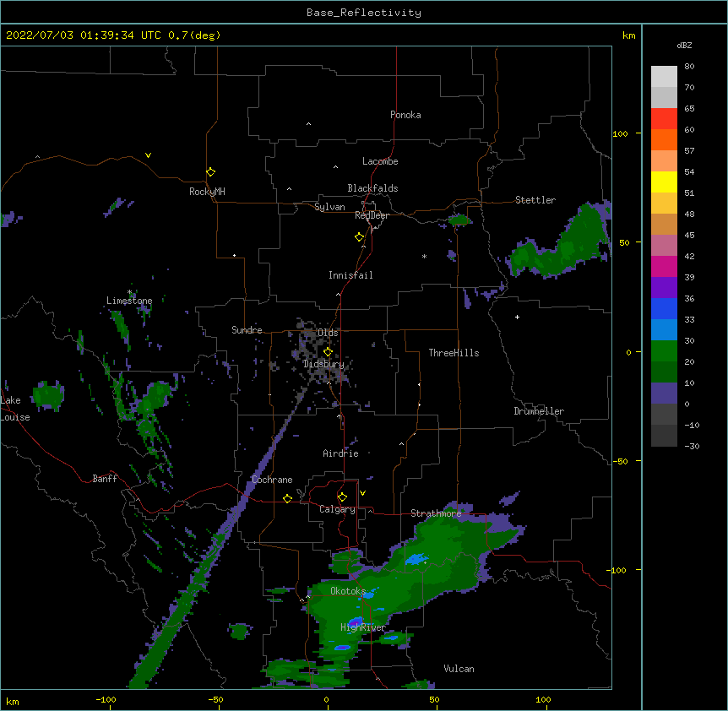Click the Sundre town label
This screenshot has height=711, width=728.
pos(247,330)
